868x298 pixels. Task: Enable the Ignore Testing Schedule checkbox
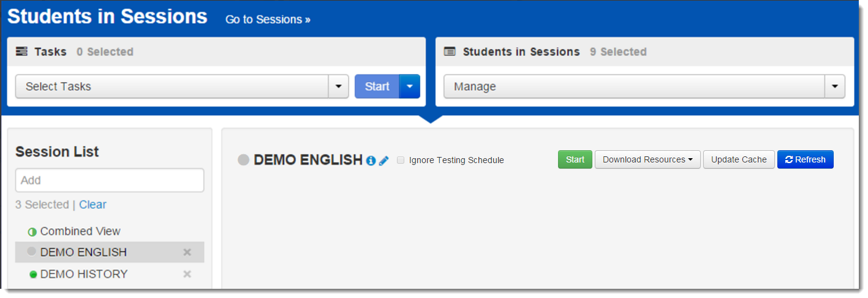[401, 160]
